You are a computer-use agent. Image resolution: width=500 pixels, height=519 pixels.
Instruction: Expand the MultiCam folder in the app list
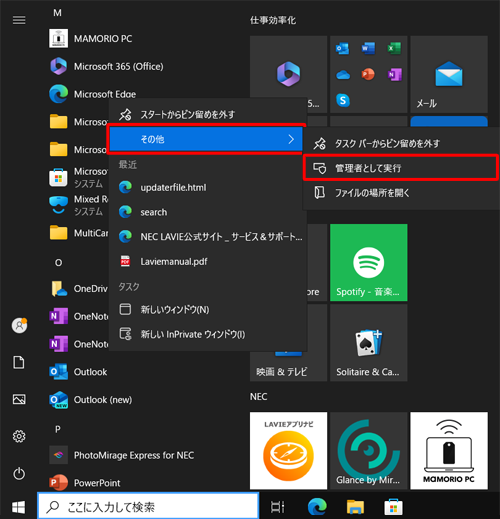79,233
